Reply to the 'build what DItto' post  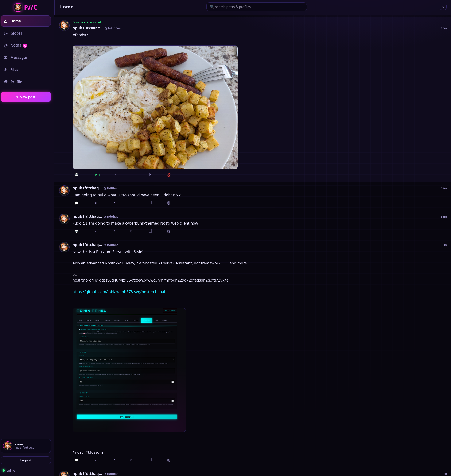(77, 203)
